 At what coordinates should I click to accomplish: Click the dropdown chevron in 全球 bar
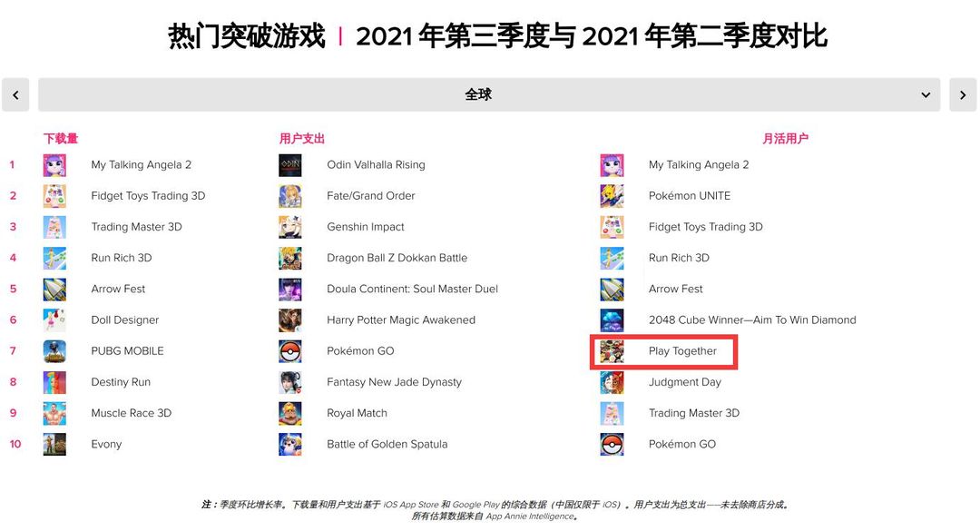pyautogui.click(x=926, y=95)
